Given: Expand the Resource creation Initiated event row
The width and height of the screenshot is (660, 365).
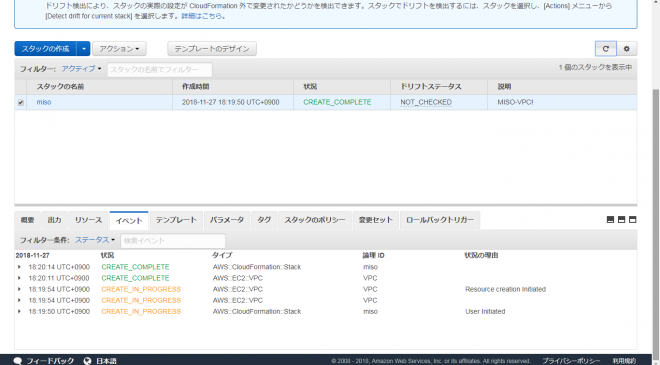Looking at the screenshot, I should point(19,289).
